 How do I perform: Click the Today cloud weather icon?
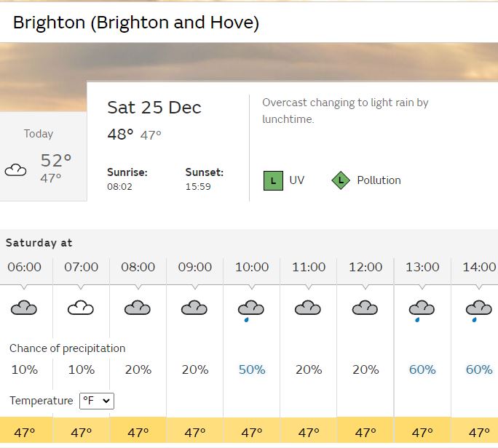[x=15, y=170]
